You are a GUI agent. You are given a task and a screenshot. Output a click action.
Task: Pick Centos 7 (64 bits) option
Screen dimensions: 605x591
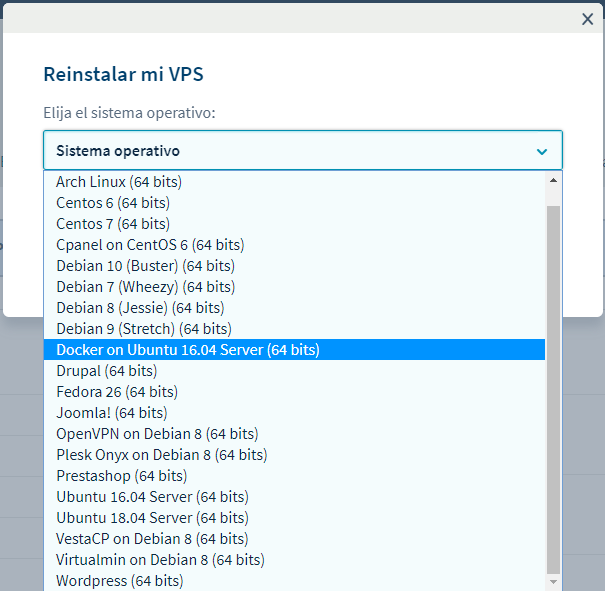pos(294,224)
